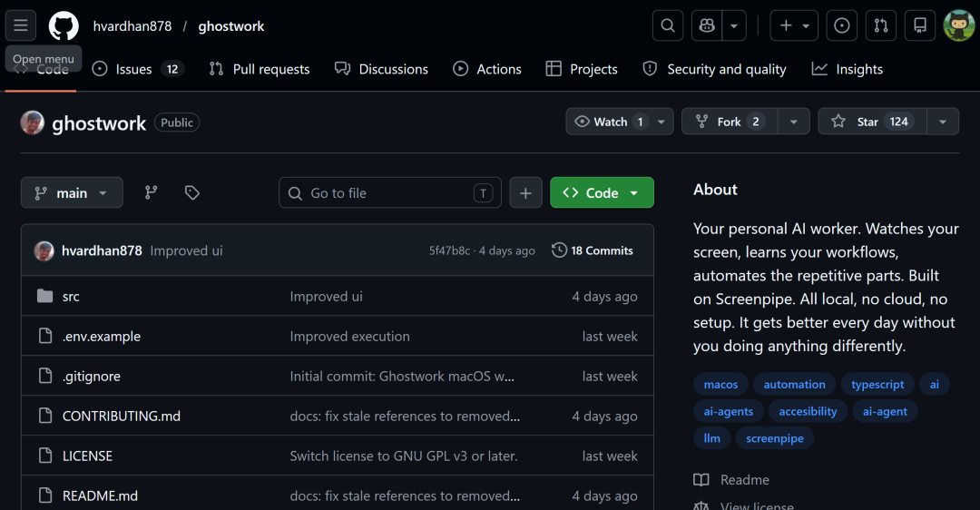Open the LICENSE file
980x510 pixels.
click(87, 456)
